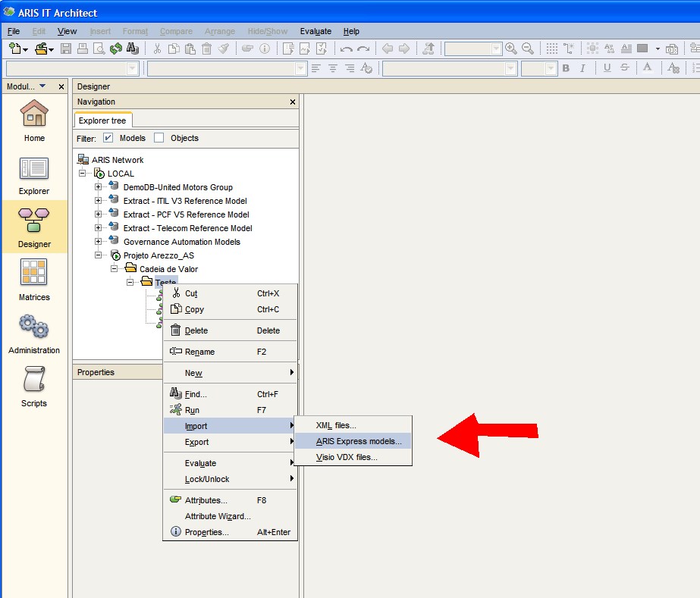Image resolution: width=700 pixels, height=598 pixels.
Task: Click the Save toolbar icon
Action: 66,49
